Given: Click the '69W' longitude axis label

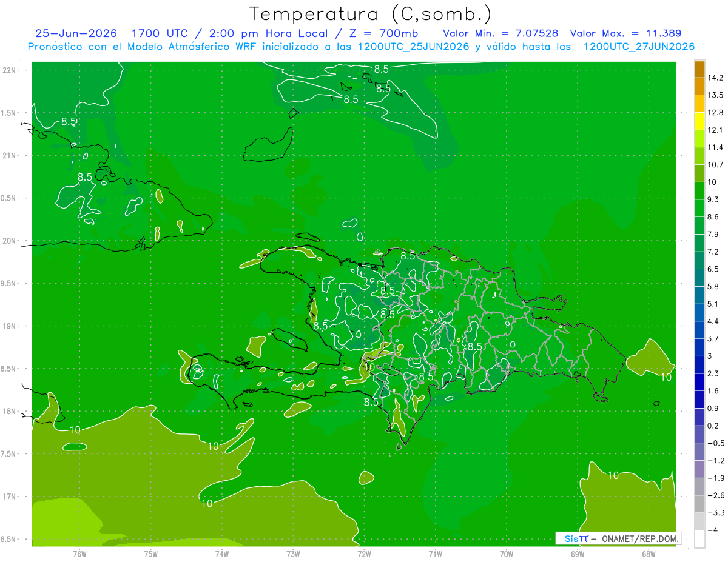Looking at the screenshot, I should [578, 554].
